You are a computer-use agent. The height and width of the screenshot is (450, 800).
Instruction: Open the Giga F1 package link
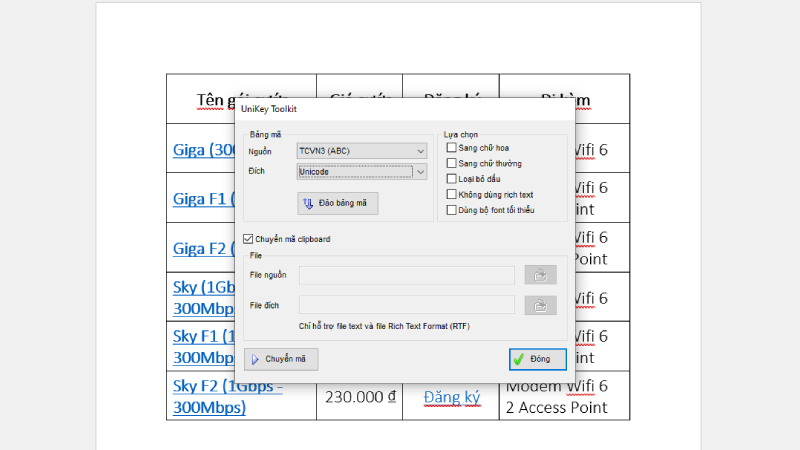[202, 198]
